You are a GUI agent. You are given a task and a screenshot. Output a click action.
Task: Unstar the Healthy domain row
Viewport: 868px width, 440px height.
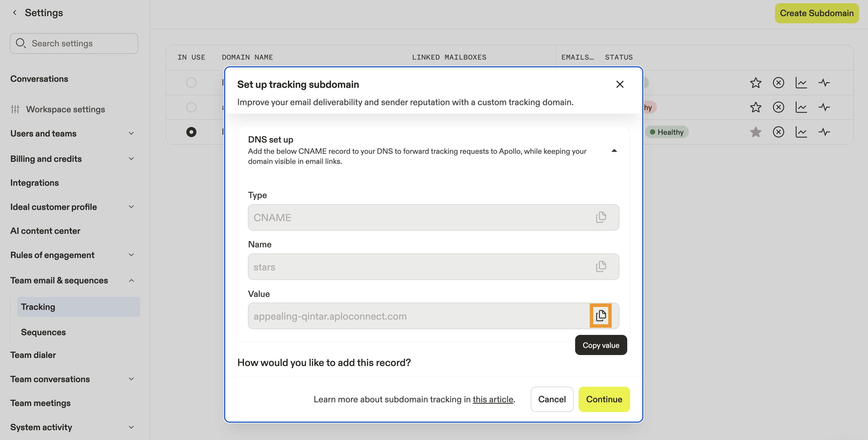coord(755,132)
